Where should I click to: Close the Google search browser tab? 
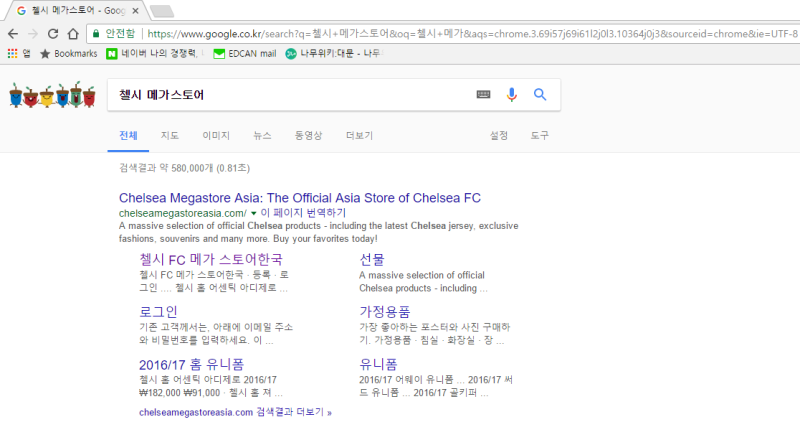(135, 11)
